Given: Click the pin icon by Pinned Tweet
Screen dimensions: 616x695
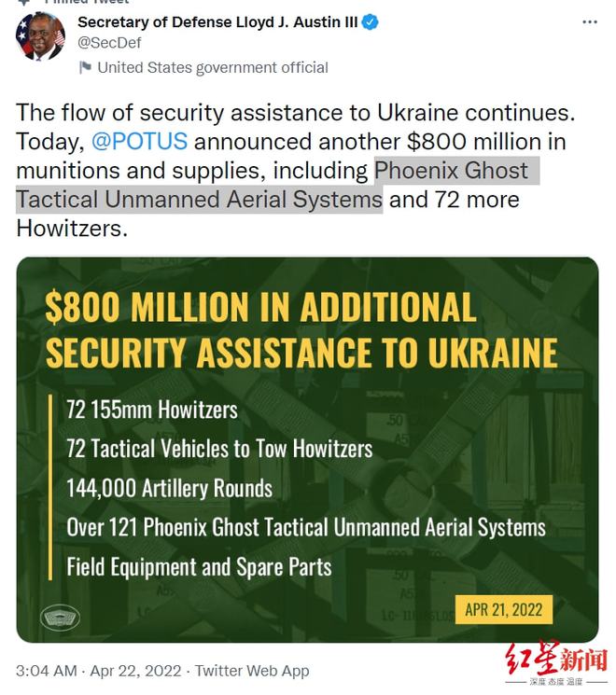Looking at the screenshot, I should click(x=24, y=2).
